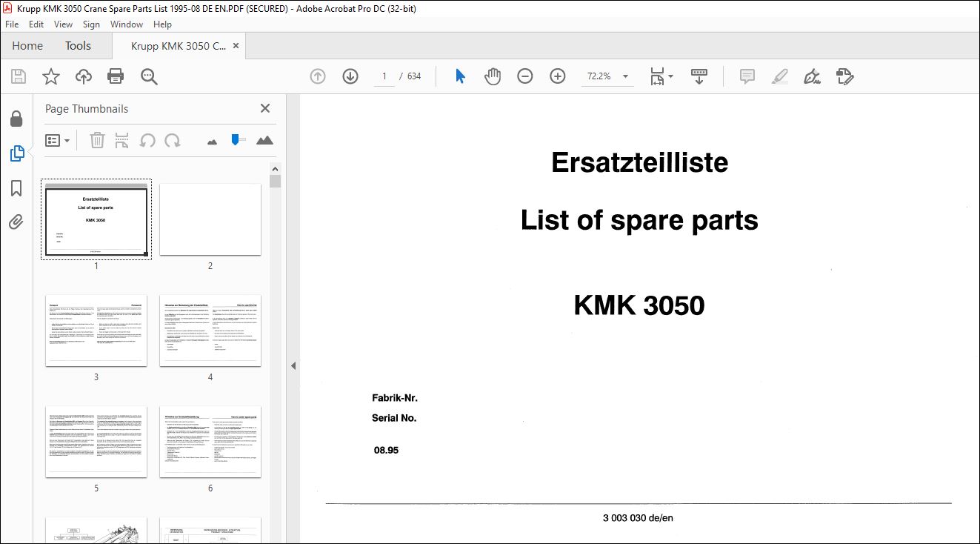Click the 'KMK 3050' title text

(639, 305)
